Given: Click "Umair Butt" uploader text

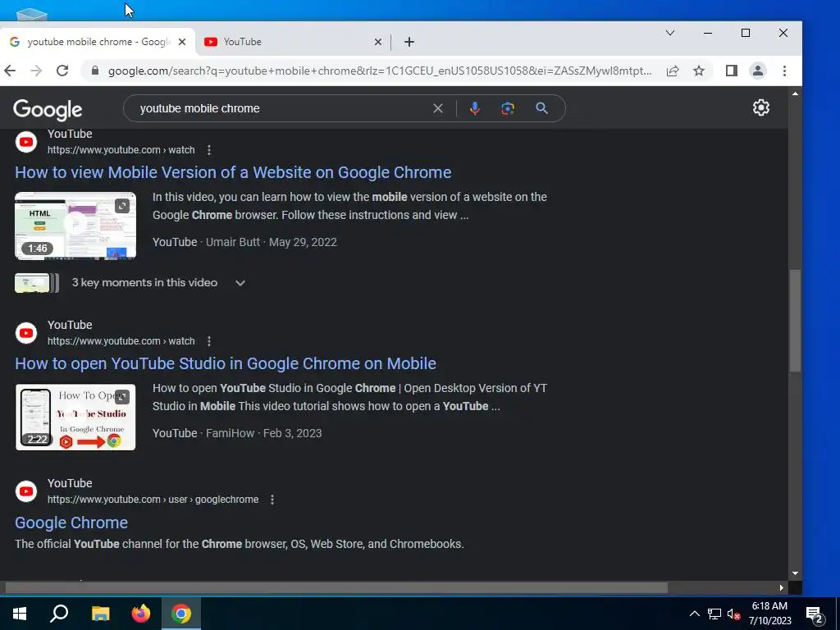Looking at the screenshot, I should click(232, 242).
